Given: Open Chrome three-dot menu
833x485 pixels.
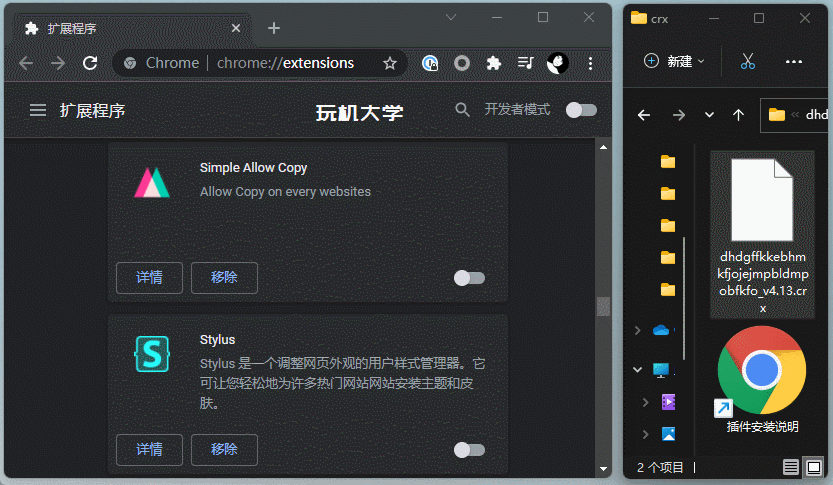Looking at the screenshot, I should click(x=590, y=64).
